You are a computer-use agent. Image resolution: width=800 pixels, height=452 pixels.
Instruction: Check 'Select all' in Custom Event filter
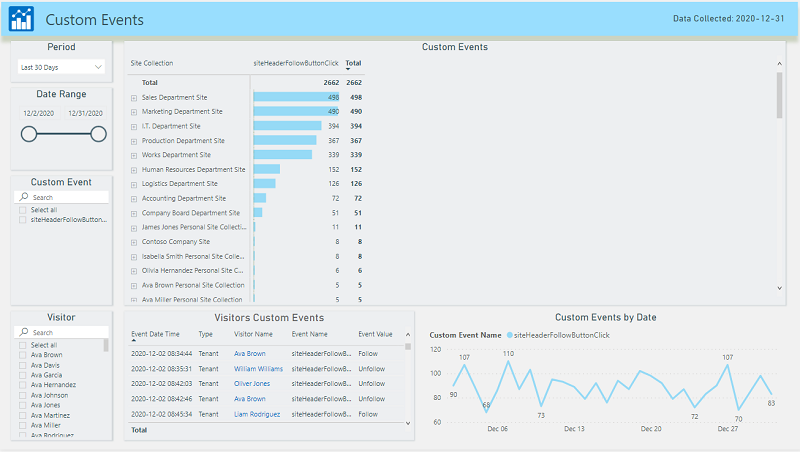click(22, 210)
